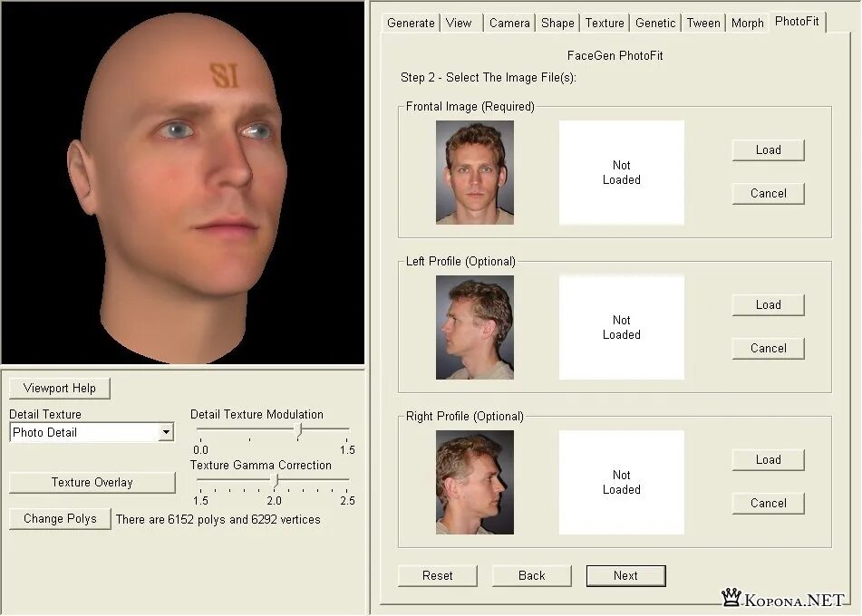The height and width of the screenshot is (616, 862).
Task: Click the Right Profile 'Not Loaded' preview box
Action: 622,483
